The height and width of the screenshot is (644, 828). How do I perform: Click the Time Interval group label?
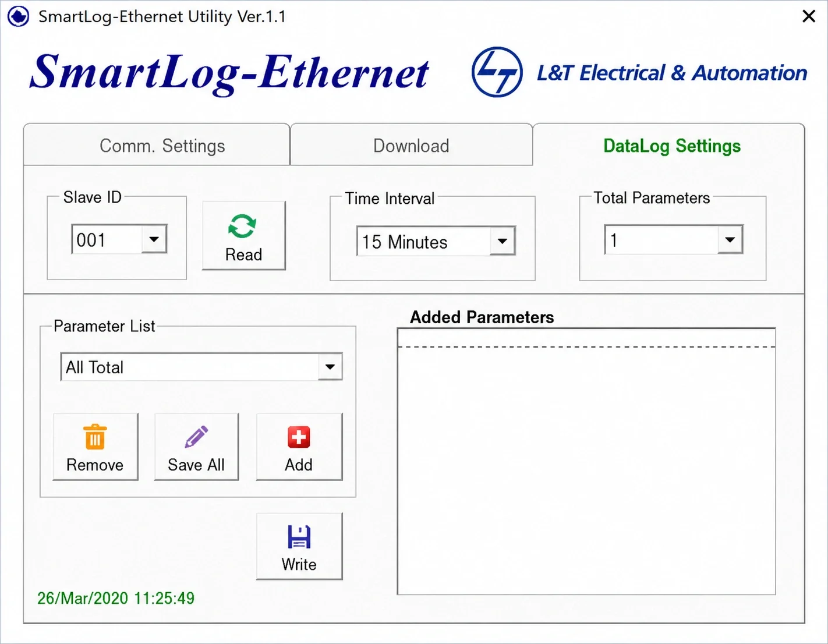390,199
